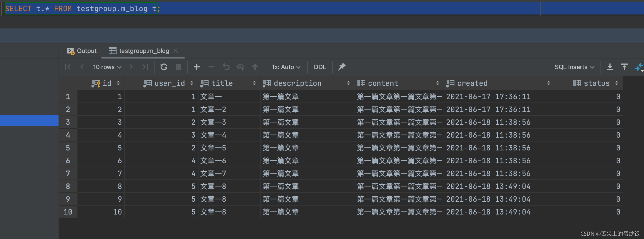Click description cell in row 6
The height and width of the screenshot is (239, 644).
click(x=308, y=161)
